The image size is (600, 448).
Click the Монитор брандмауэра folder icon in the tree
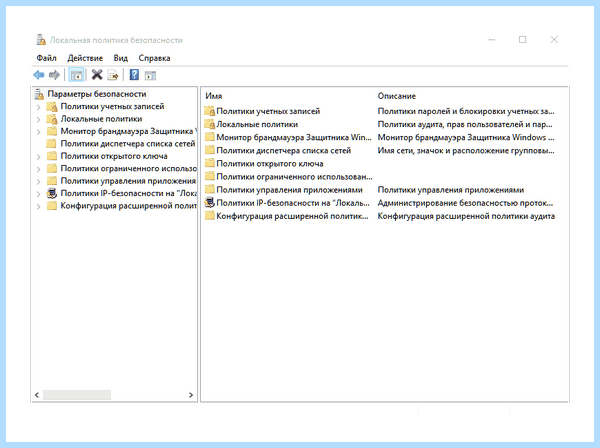52,131
